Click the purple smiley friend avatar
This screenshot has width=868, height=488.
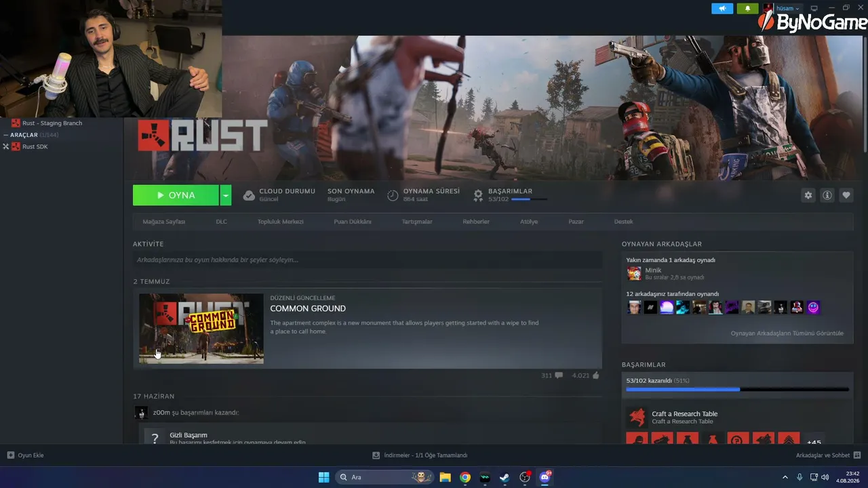coord(813,308)
